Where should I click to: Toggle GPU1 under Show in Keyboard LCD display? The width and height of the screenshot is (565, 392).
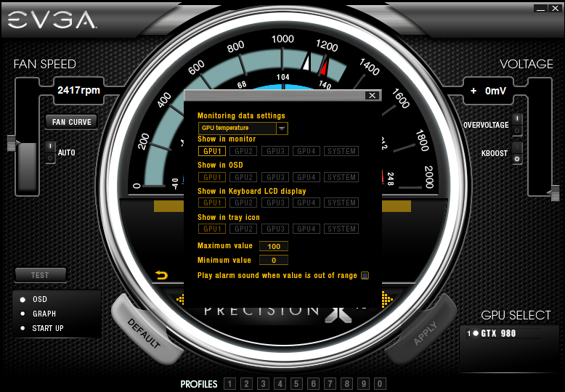212,203
